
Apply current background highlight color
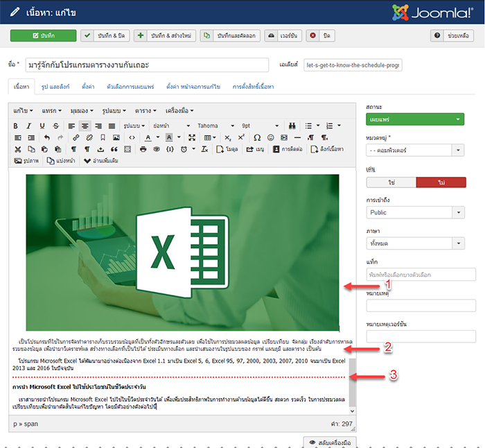(169, 137)
